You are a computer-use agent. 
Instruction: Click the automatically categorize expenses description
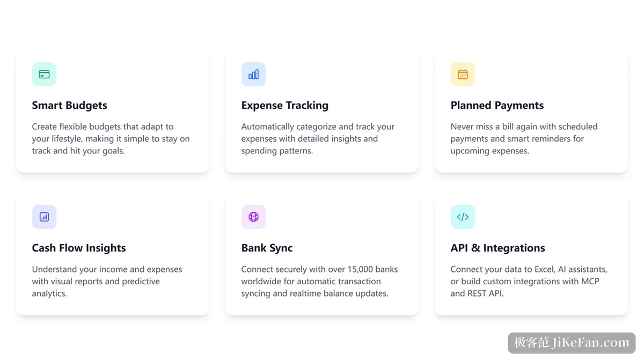pos(318,138)
